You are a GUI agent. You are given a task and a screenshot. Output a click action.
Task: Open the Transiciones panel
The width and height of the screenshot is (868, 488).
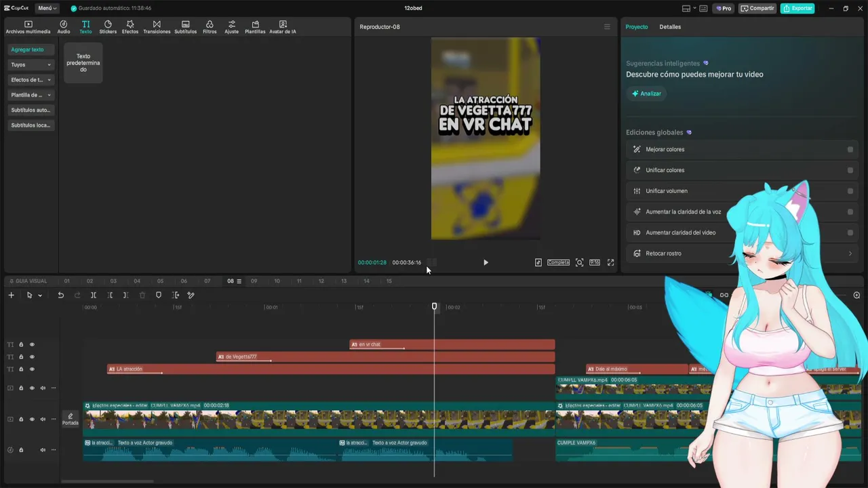(157, 27)
